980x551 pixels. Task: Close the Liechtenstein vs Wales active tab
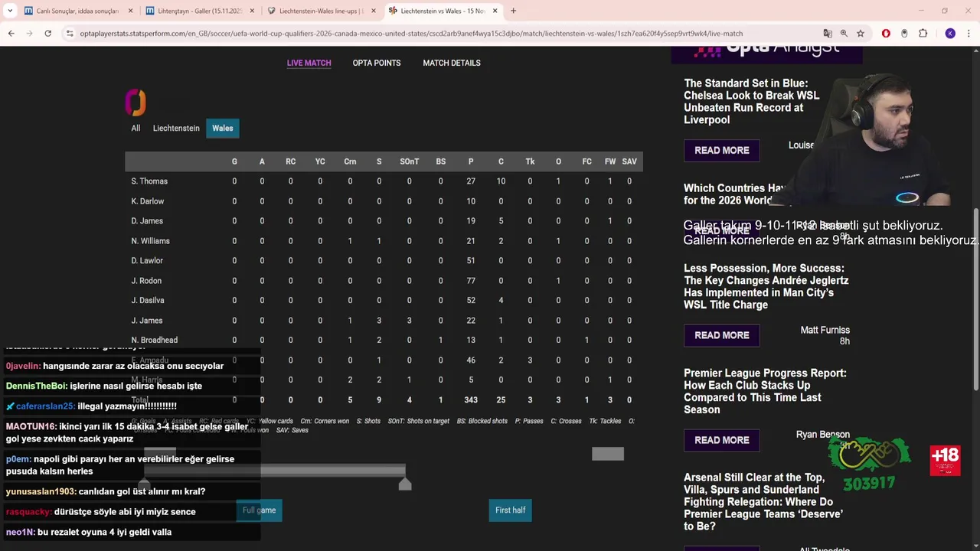click(495, 11)
